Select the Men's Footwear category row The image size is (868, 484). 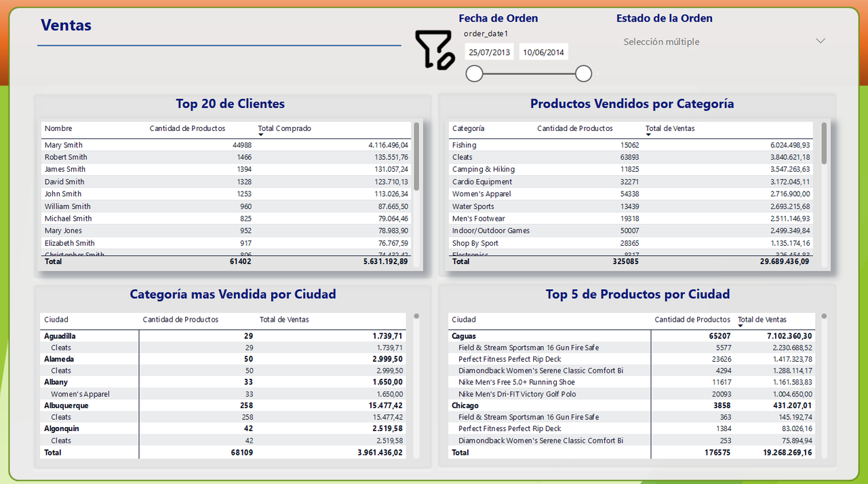(x=631, y=219)
